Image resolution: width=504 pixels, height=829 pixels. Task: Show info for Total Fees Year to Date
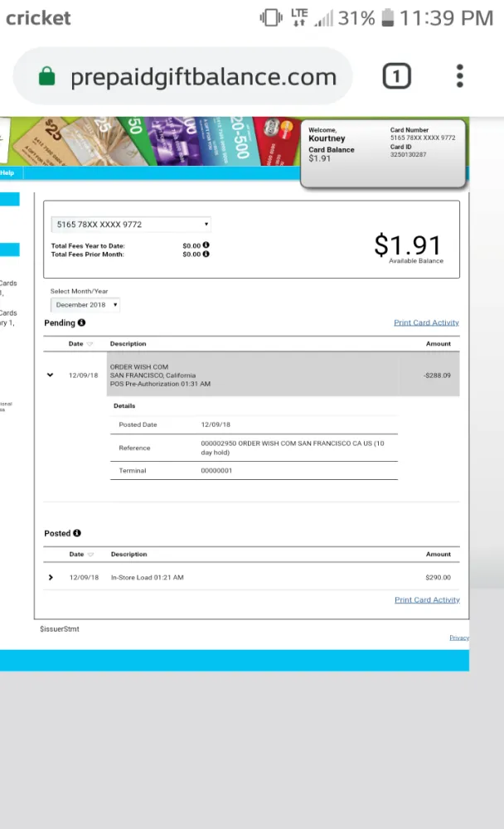[206, 245]
